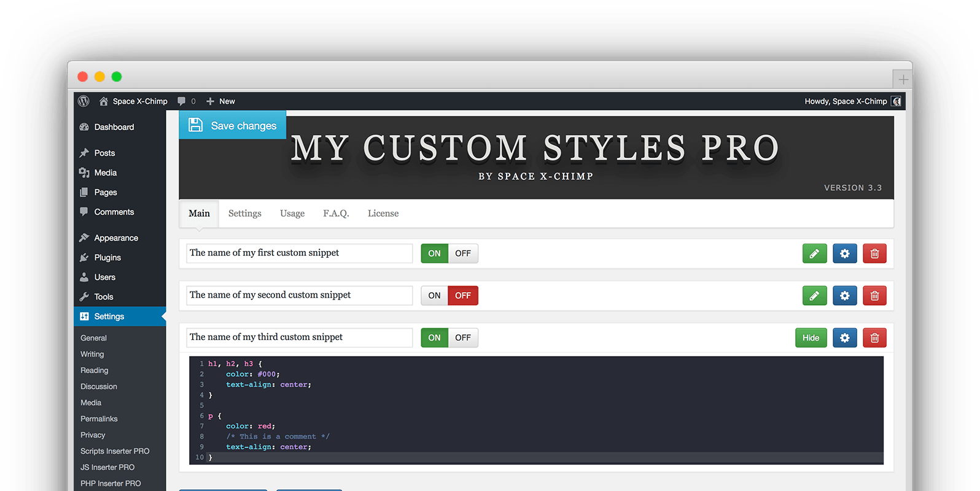Open the New content menu in admin bar

point(220,101)
